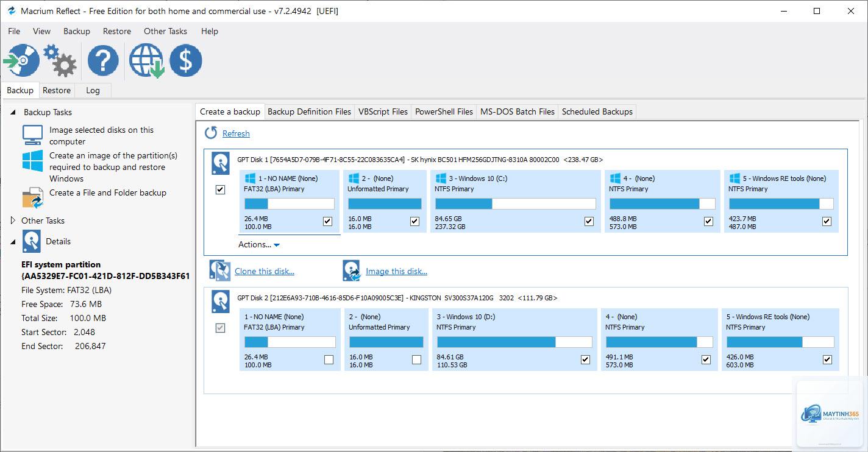Click the Image this disk icon

(x=352, y=270)
